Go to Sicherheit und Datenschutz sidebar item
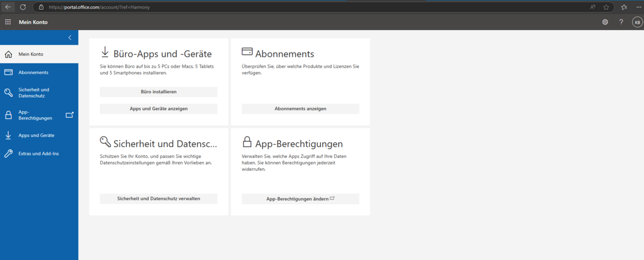The image size is (644, 260). click(33, 92)
